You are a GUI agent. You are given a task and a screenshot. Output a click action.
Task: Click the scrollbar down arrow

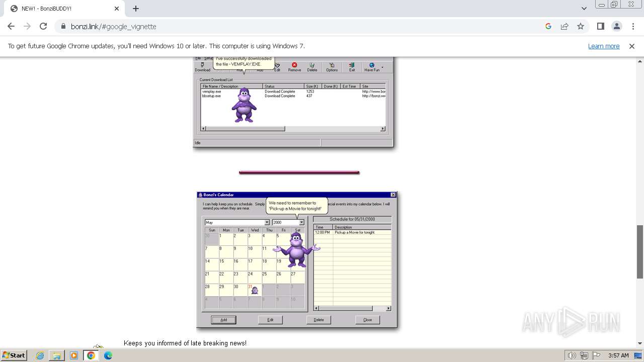tap(640, 344)
